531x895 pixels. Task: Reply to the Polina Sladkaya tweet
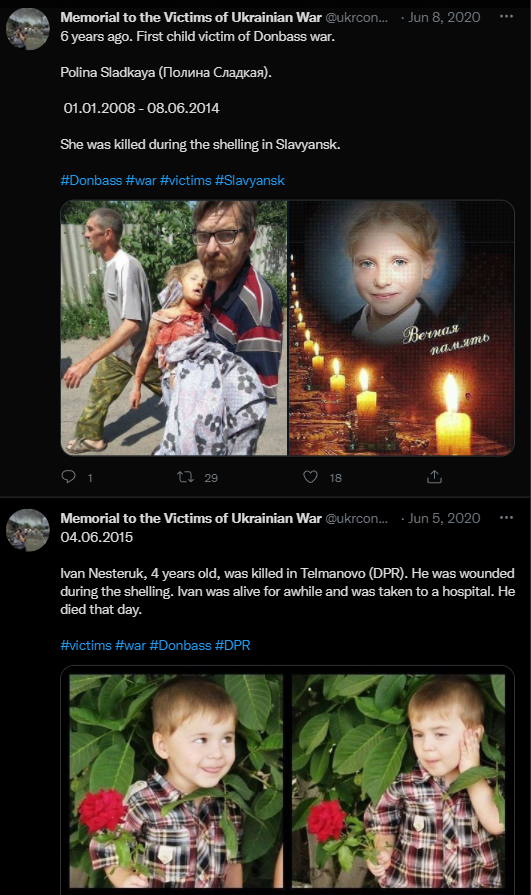[x=69, y=477]
